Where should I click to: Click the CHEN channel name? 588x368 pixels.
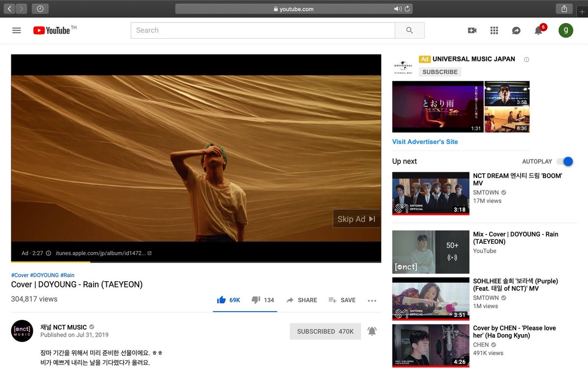point(481,344)
